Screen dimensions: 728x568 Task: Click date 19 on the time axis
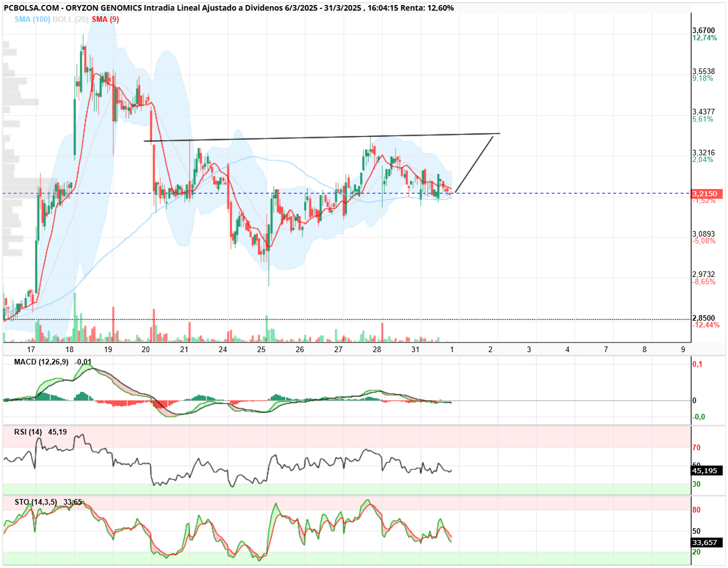(108, 349)
